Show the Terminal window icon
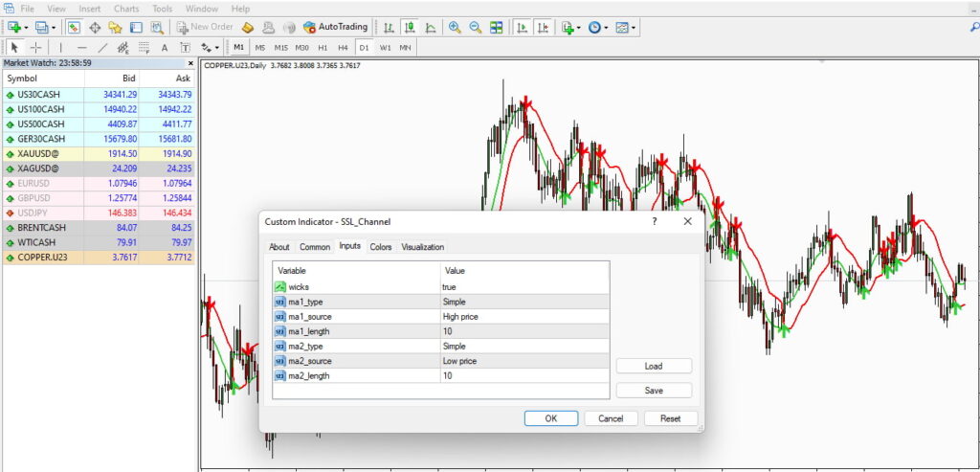980x472 pixels. pos(136,28)
